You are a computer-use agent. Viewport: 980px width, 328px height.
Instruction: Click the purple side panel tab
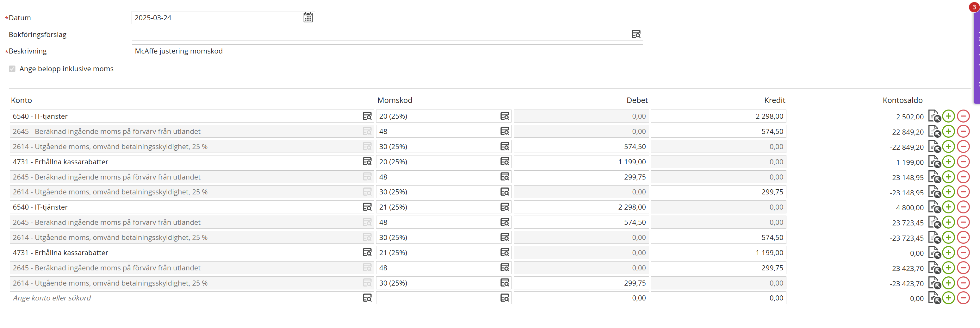coord(977,57)
